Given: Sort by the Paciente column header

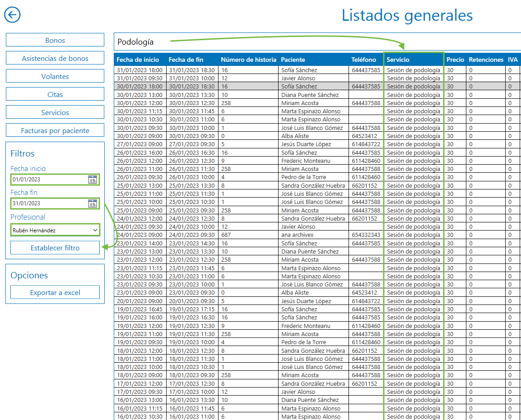Looking at the screenshot, I should 293,60.
